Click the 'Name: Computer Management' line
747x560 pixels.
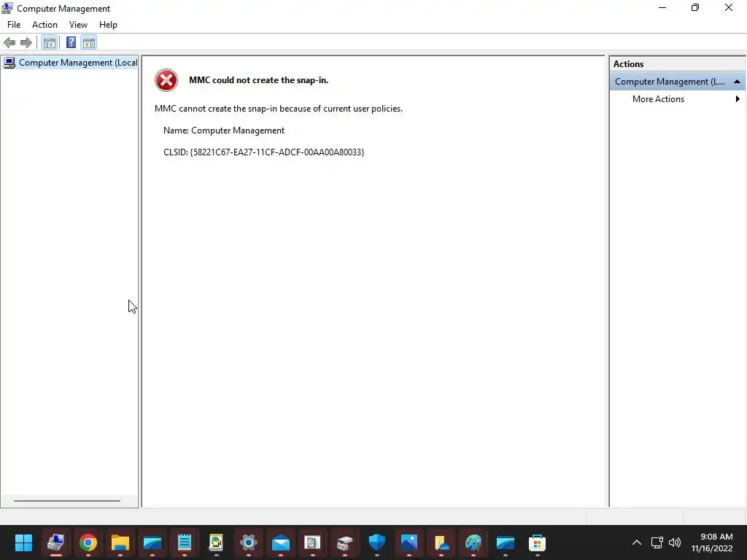click(224, 131)
